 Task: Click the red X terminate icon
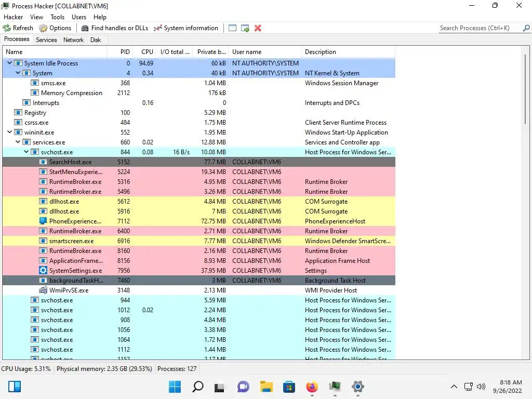point(258,28)
